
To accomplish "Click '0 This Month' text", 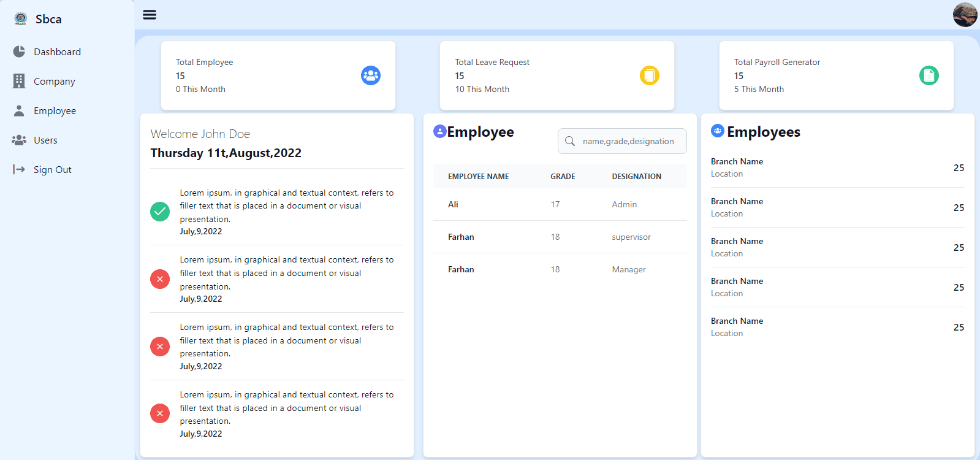I will 200,89.
